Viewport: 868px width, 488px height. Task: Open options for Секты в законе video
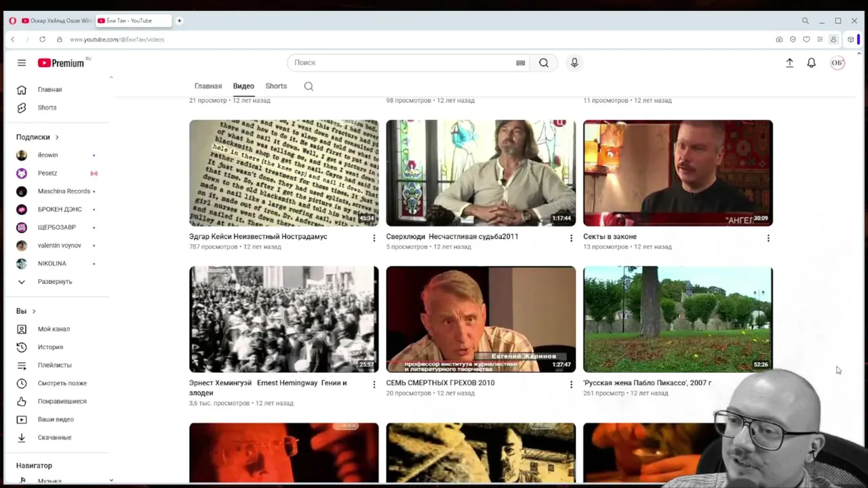coord(768,238)
